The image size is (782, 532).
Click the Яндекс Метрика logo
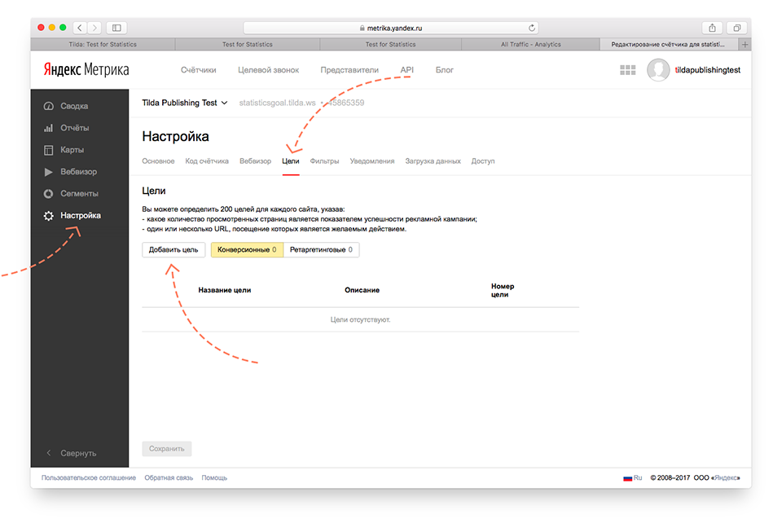tap(86, 70)
